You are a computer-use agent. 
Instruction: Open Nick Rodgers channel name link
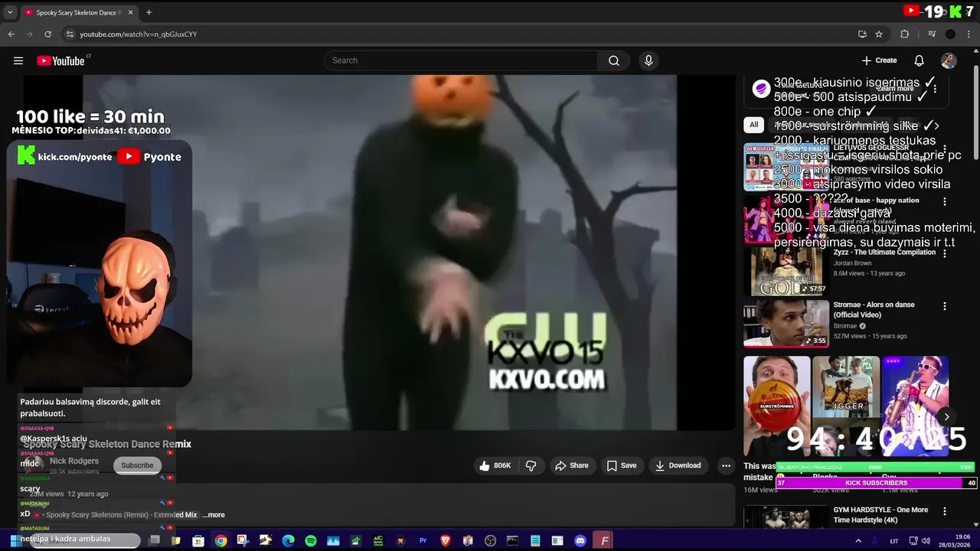coord(74,461)
